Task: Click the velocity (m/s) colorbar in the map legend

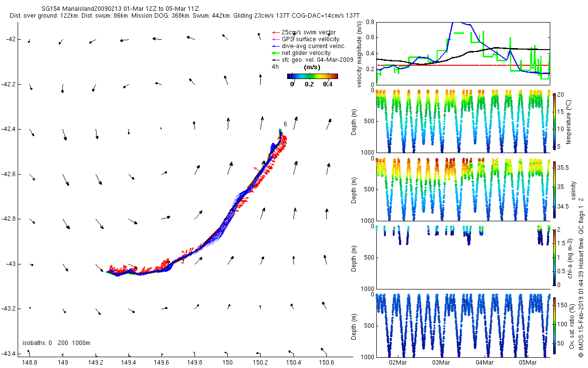Action: coord(313,76)
